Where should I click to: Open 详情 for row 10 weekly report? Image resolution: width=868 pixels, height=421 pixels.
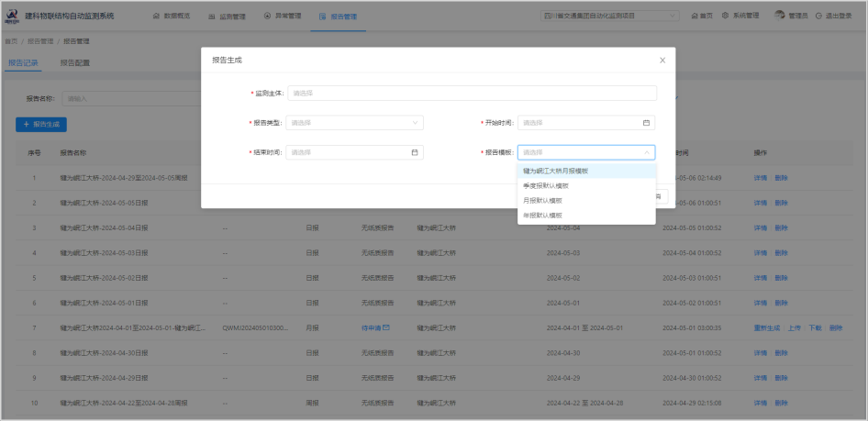[x=760, y=403]
